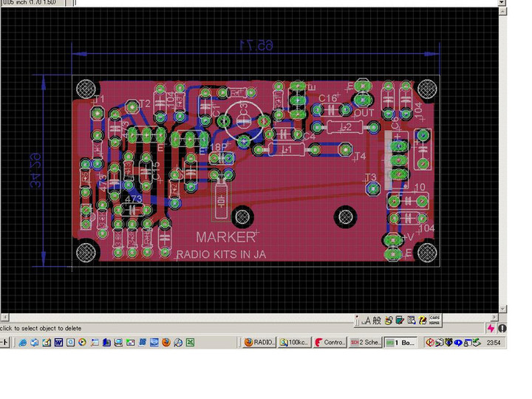The image size is (532, 399).
Task: Click the exclamation mark status icon
Action: (502, 328)
